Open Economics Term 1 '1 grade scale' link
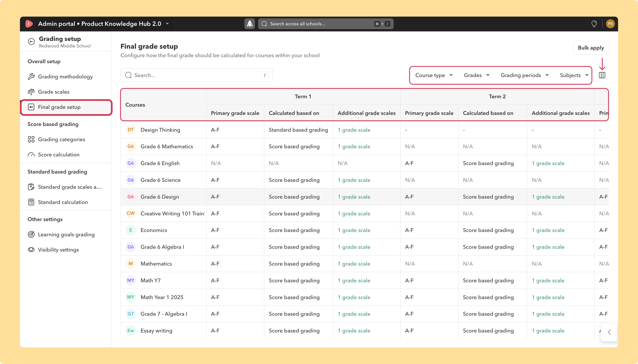The image size is (638, 364). [354, 230]
